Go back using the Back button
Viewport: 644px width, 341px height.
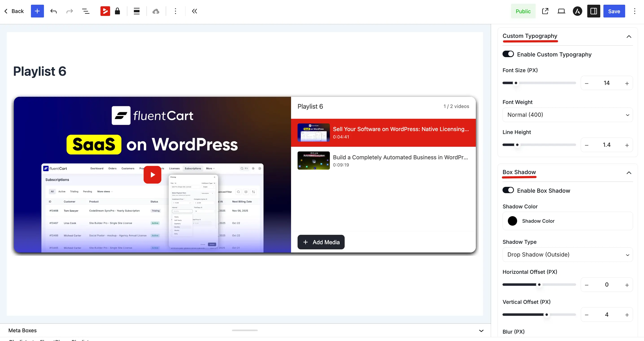pyautogui.click(x=14, y=11)
